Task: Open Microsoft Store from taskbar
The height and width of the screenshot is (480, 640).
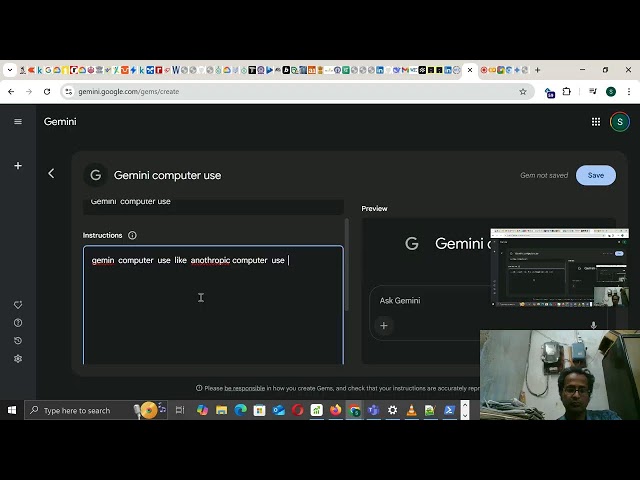Action: pos(259,410)
